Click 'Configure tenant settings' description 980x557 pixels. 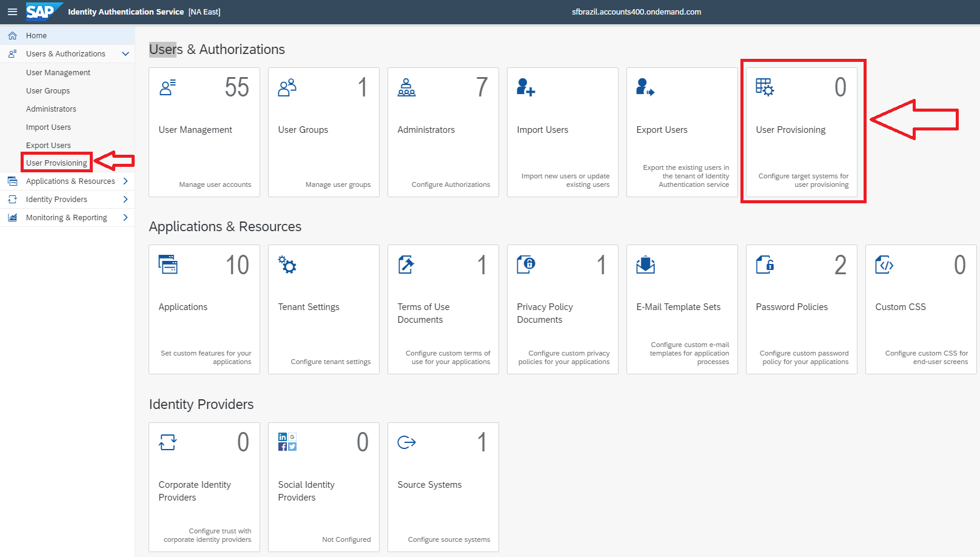[x=331, y=362]
